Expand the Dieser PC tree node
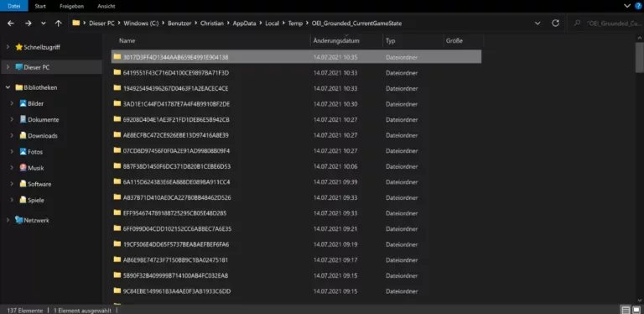 tap(8, 67)
